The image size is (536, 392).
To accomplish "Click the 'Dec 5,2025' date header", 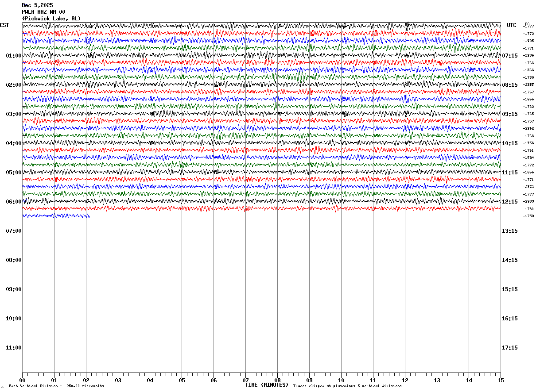I will coord(37,5).
